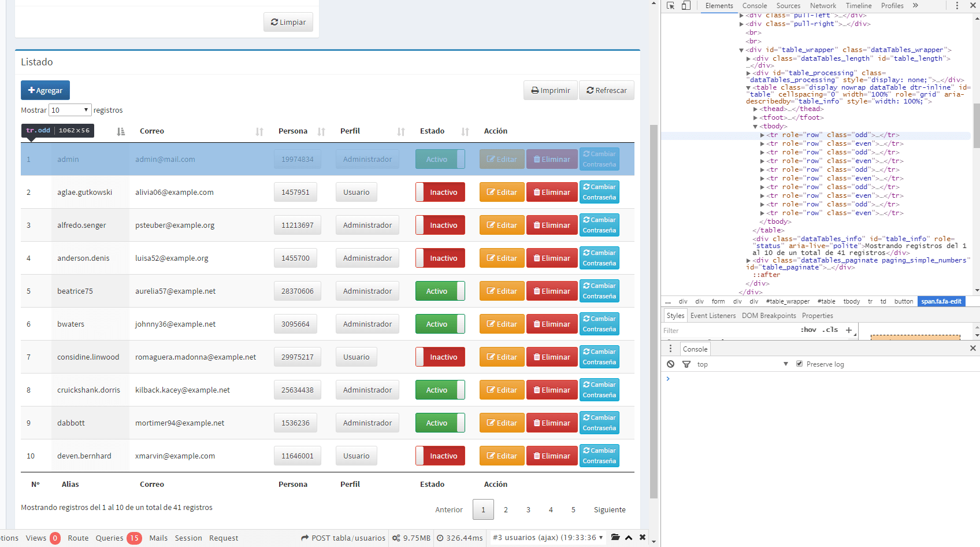The image size is (980, 547).
Task: Click the folder icon in the debugbar
Action: [615, 537]
